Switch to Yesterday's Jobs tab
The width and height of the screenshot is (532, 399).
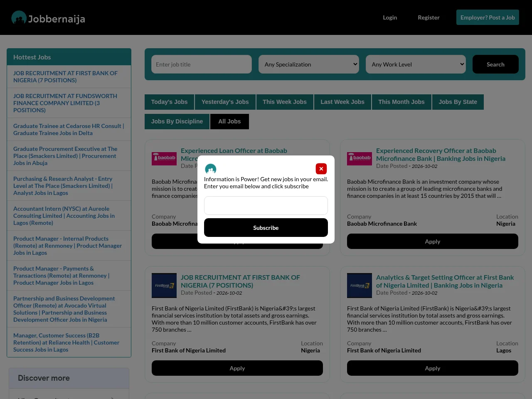(225, 102)
